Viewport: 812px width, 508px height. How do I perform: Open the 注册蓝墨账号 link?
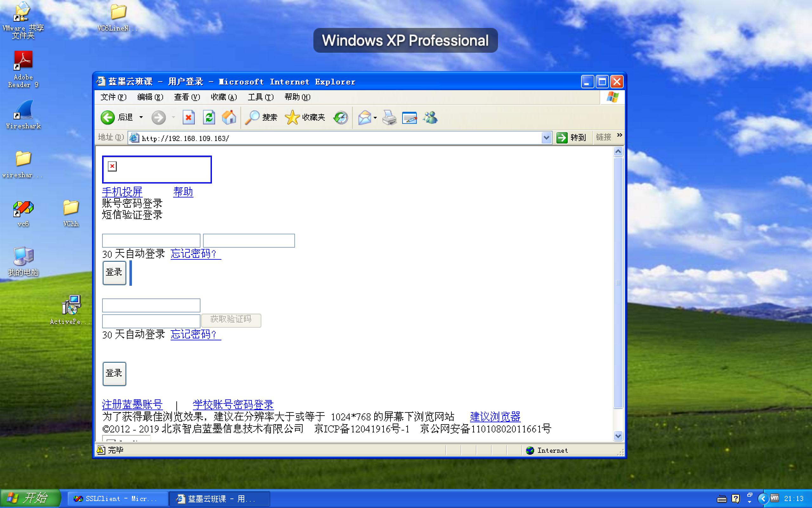coord(132,404)
